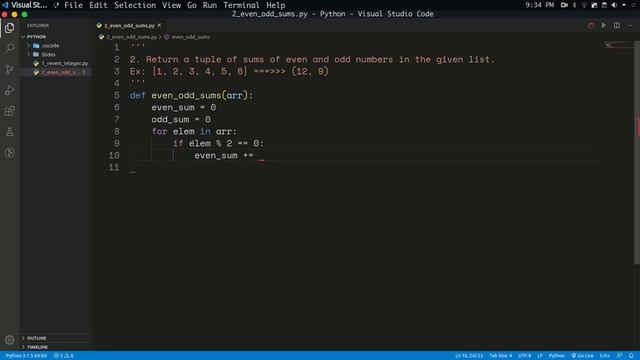
Task: Close the 2_even_odd_sums.py tab
Action: pos(159,25)
